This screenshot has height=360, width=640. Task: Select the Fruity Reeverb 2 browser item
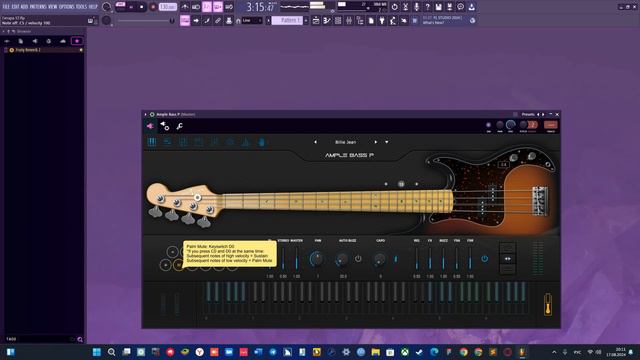[x=44, y=50]
